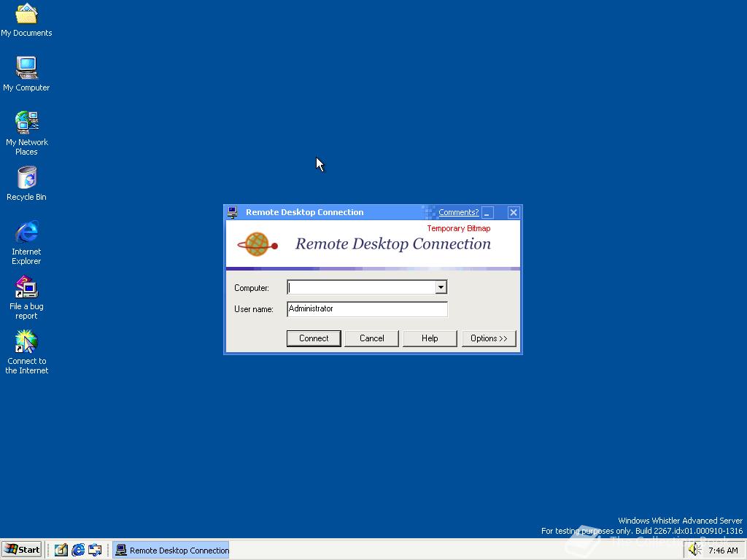747x560 pixels.
Task: Select My Network Places desktop icon
Action: (x=26, y=133)
